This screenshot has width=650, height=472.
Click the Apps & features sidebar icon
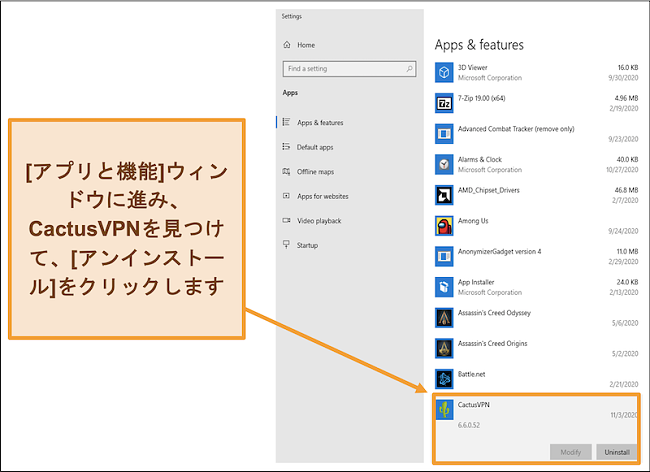click(286, 122)
